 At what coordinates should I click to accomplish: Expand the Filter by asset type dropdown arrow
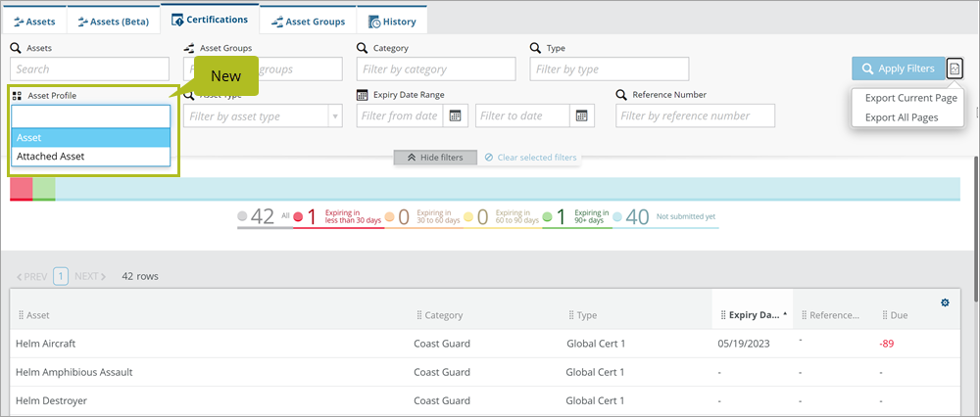coord(335,116)
